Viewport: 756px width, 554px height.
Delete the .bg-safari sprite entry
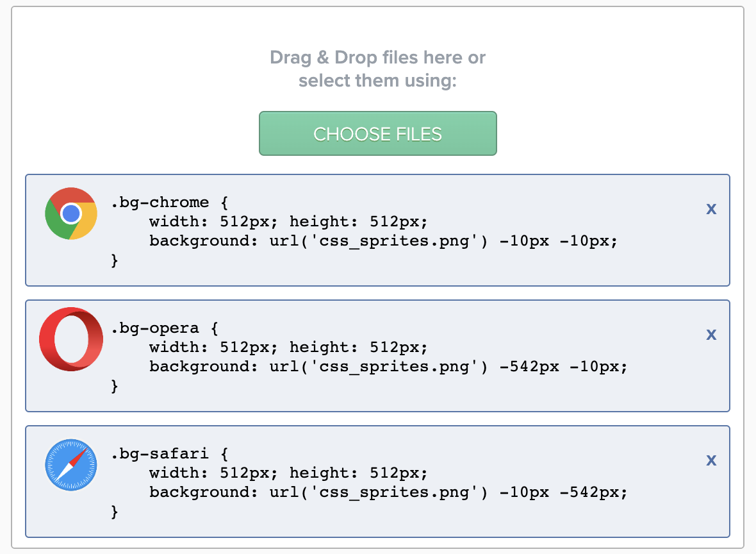711,460
